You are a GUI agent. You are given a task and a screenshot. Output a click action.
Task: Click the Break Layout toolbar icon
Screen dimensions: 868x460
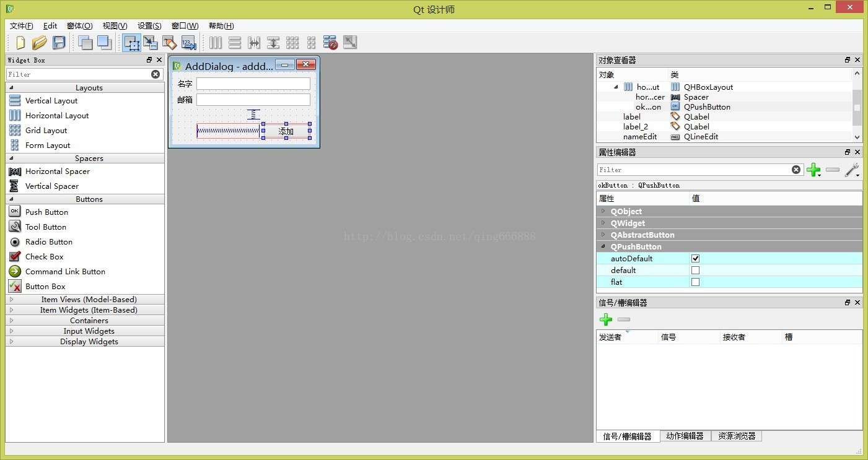point(331,43)
